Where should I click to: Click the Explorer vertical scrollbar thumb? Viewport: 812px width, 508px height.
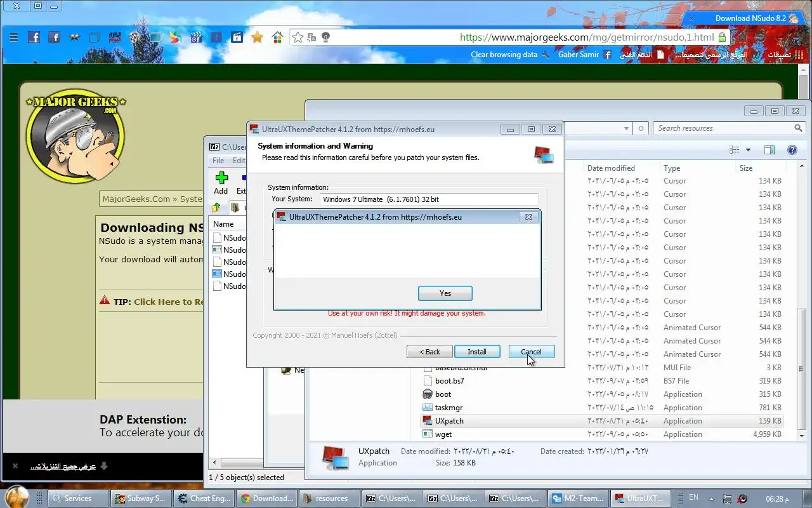tap(802, 370)
